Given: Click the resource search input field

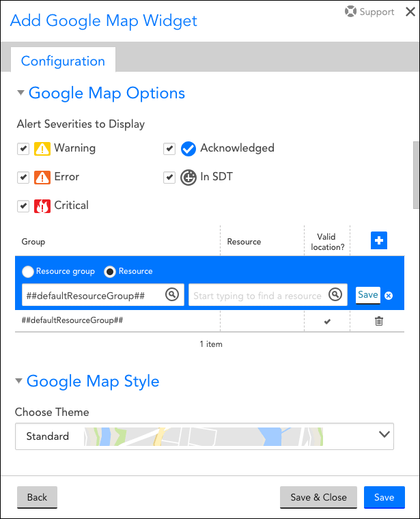Looking at the screenshot, I should pos(268,294).
